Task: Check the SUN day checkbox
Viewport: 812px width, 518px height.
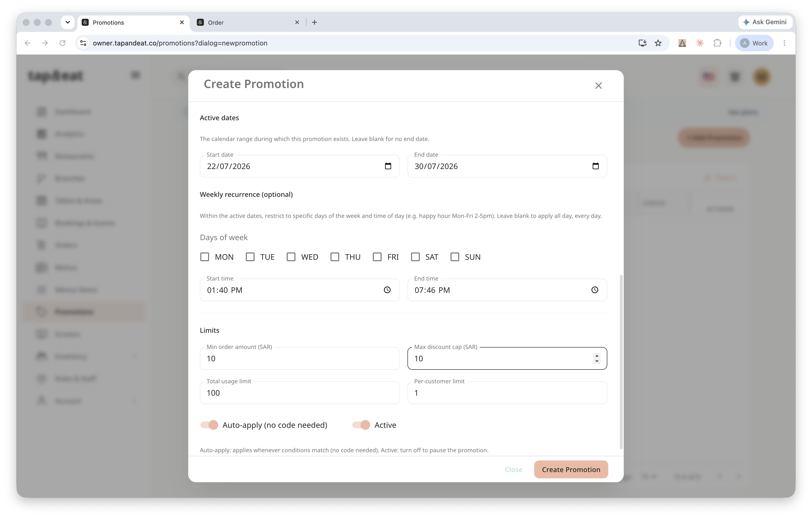Action: tap(455, 257)
